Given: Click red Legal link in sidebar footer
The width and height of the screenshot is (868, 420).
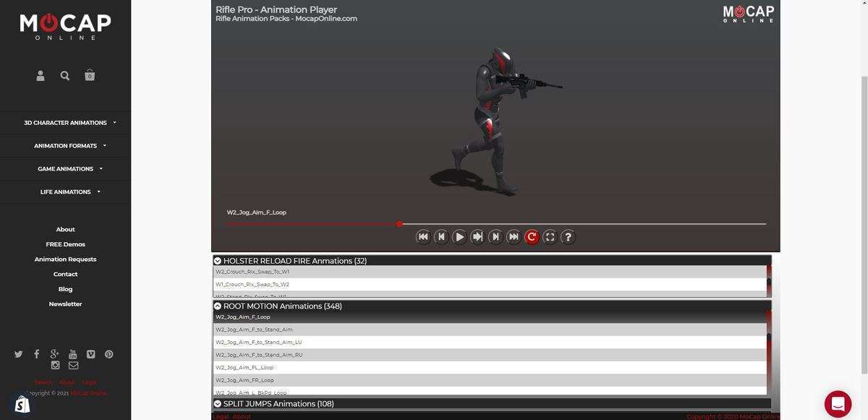Looking at the screenshot, I should [x=89, y=382].
